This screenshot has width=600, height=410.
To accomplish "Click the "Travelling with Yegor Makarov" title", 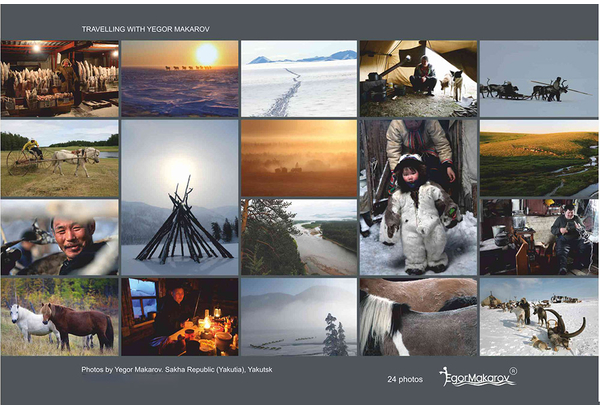I will click(146, 29).
